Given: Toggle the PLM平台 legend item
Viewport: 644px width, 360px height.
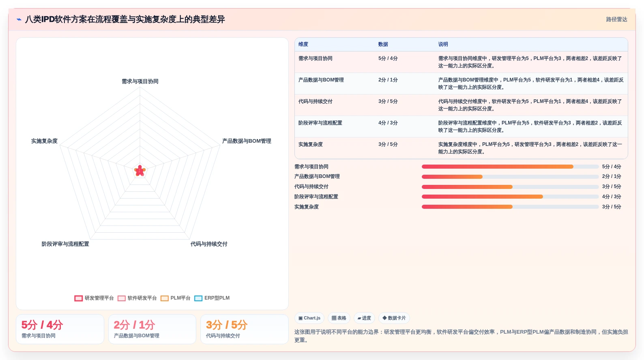Looking at the screenshot, I should (x=175, y=298).
